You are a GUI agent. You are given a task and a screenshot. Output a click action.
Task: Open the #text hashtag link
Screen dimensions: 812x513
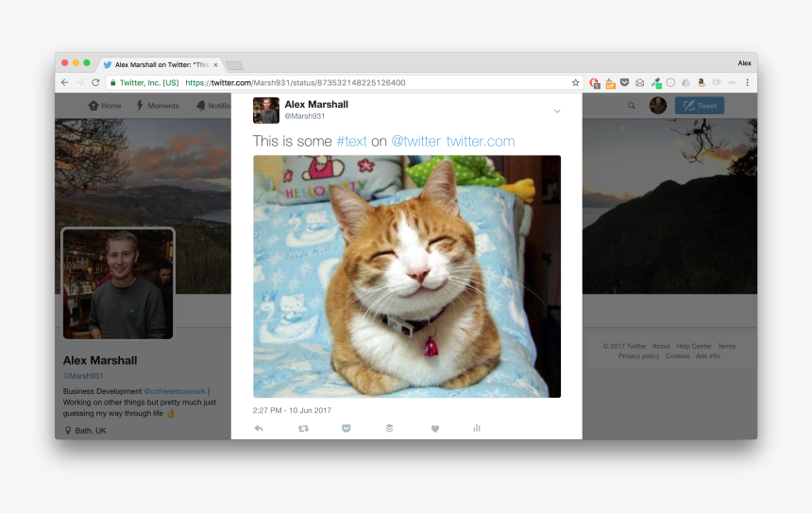pos(351,142)
